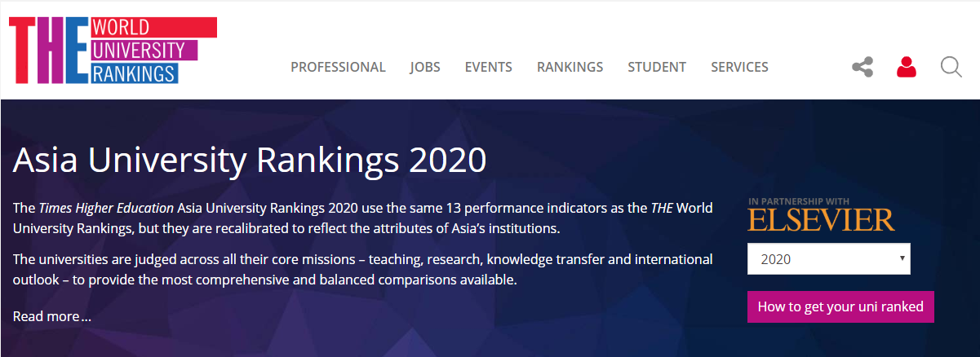Viewport: 980px width, 357px height.
Task: Expand the 2020 year dropdown
Action: [x=828, y=260]
